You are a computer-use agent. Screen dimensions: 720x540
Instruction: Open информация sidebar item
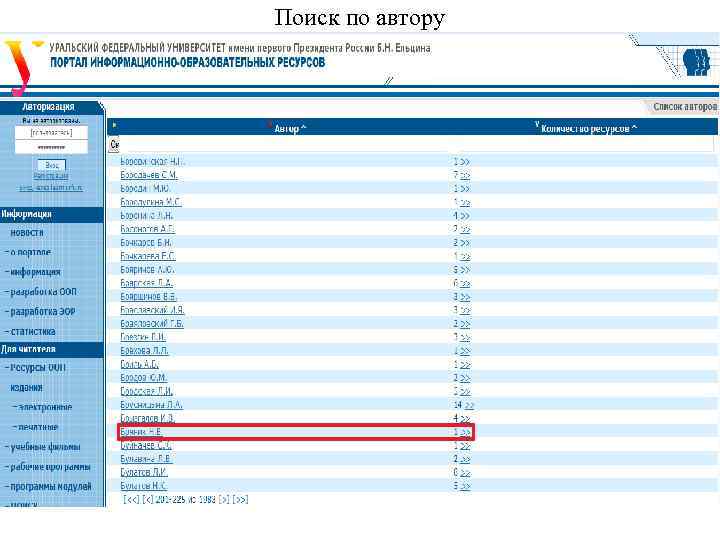pyautogui.click(x=35, y=272)
